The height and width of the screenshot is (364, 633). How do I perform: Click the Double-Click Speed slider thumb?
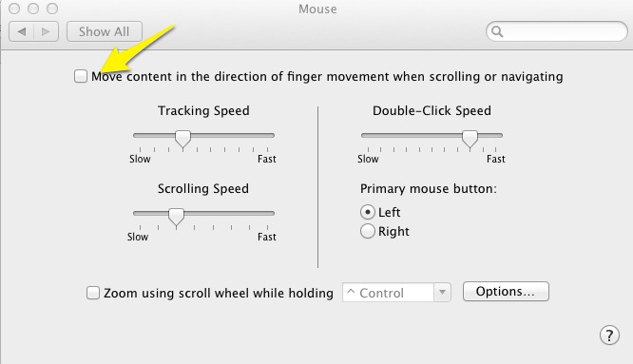click(x=470, y=139)
